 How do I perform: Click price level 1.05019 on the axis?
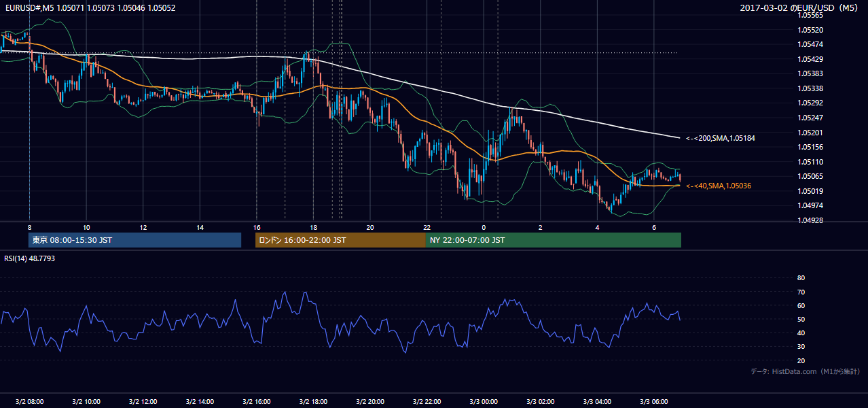pos(810,191)
